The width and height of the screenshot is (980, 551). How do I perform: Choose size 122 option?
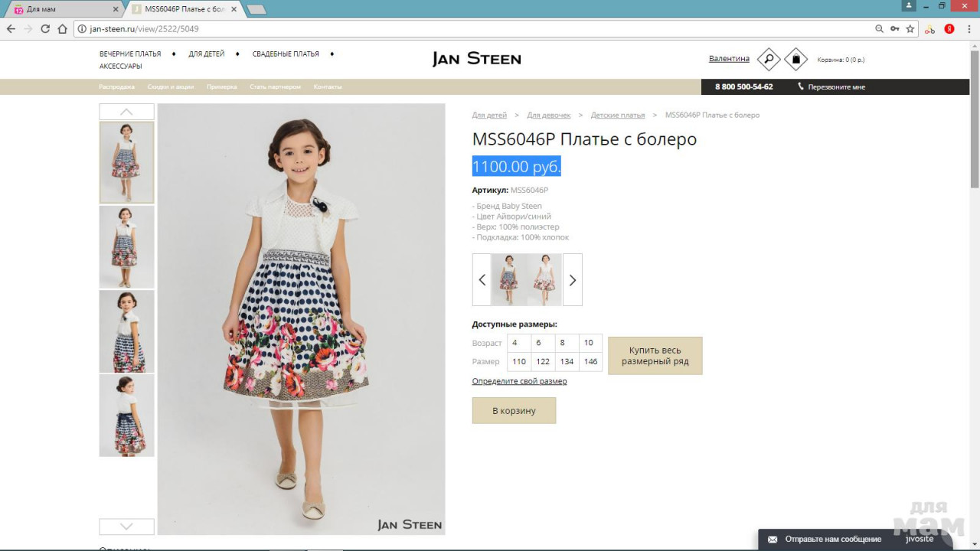click(543, 361)
